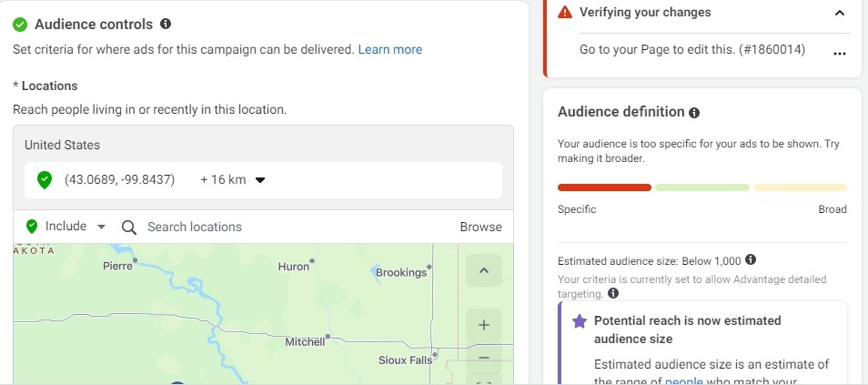Screen dimensions: 868x385
Task: Open the three-dot options menu for error
Action: [x=839, y=54]
